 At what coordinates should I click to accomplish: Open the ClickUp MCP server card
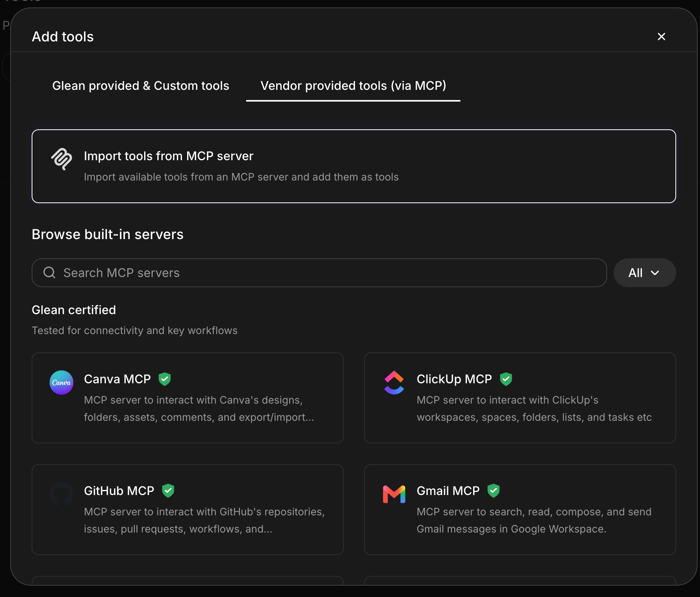tap(520, 398)
